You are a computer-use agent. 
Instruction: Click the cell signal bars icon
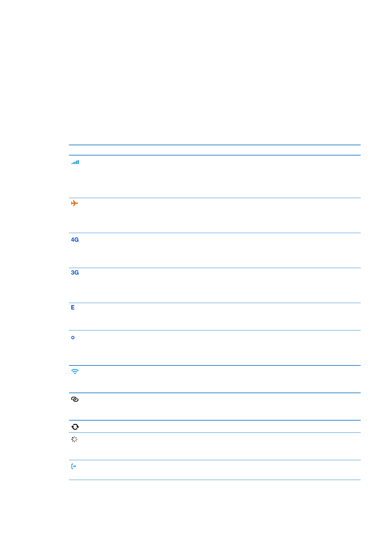(75, 162)
